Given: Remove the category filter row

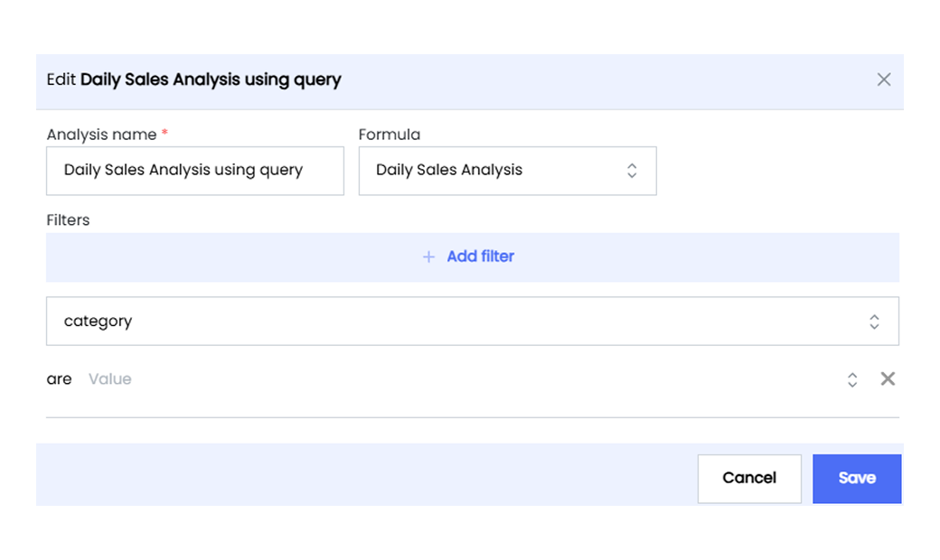Looking at the screenshot, I should tap(888, 378).
